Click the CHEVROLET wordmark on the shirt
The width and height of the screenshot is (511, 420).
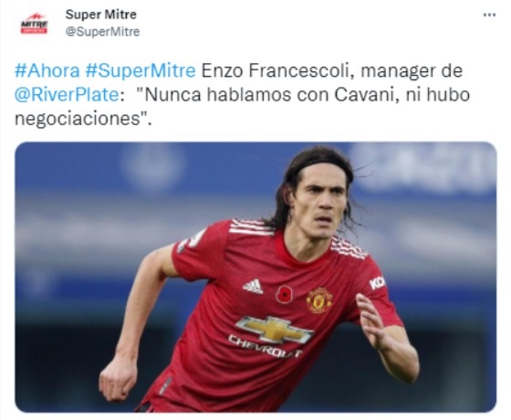pyautogui.click(x=265, y=346)
